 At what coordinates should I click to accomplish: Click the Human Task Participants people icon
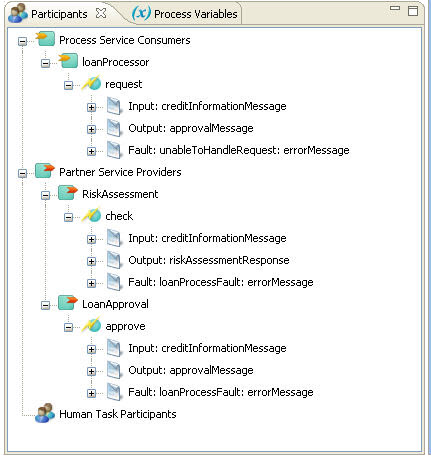tap(45, 413)
